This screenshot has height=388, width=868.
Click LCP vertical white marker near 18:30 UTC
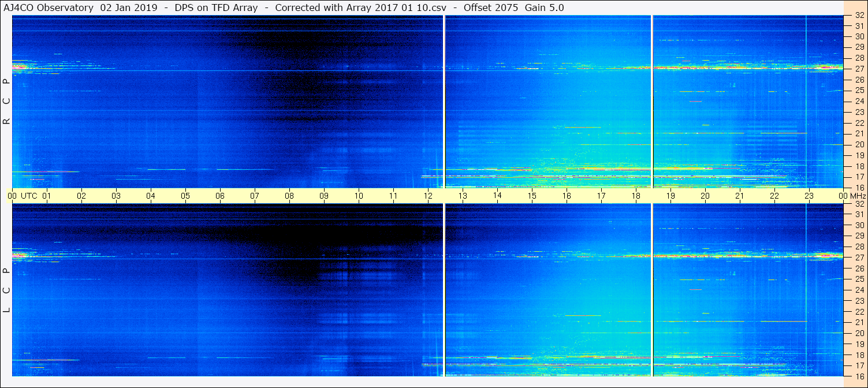coord(652,290)
